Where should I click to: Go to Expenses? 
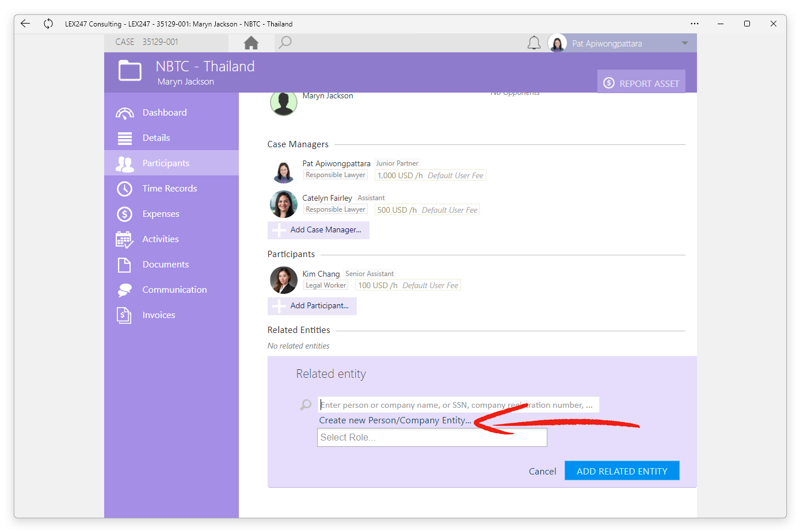click(172, 214)
